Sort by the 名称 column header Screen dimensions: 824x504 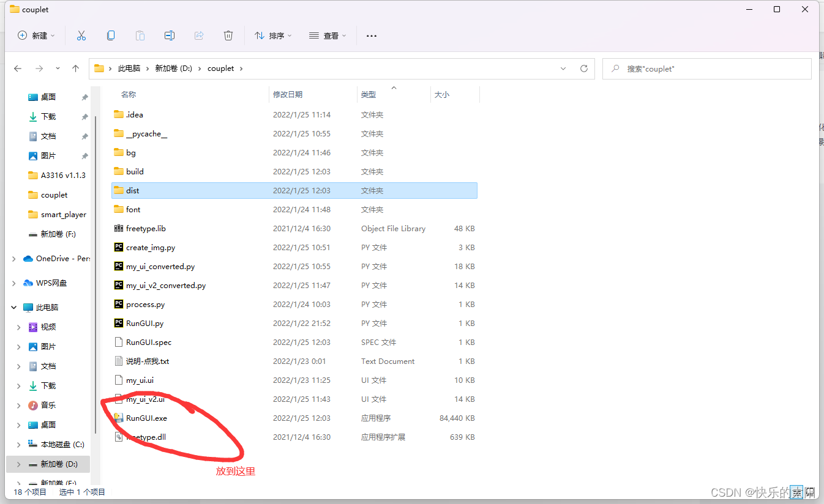point(129,94)
